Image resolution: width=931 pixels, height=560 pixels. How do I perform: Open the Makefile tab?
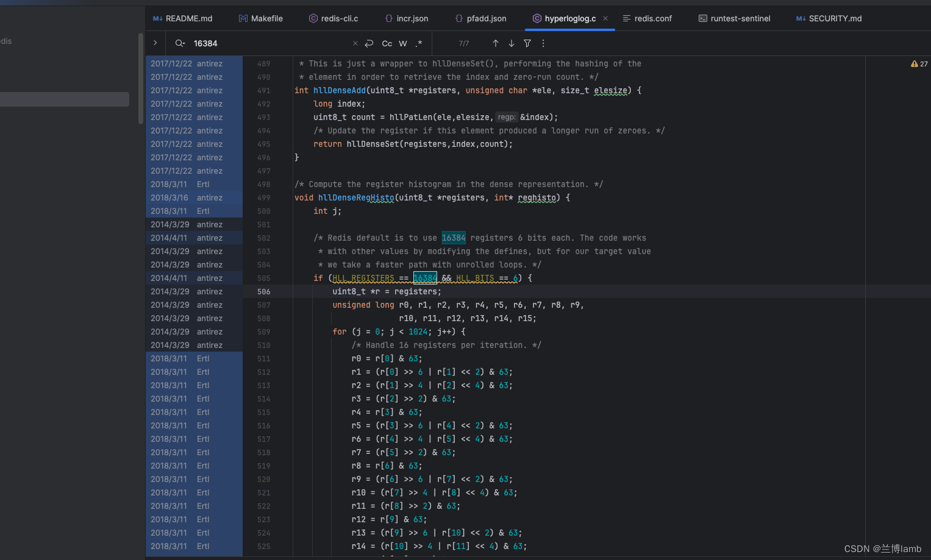(261, 18)
